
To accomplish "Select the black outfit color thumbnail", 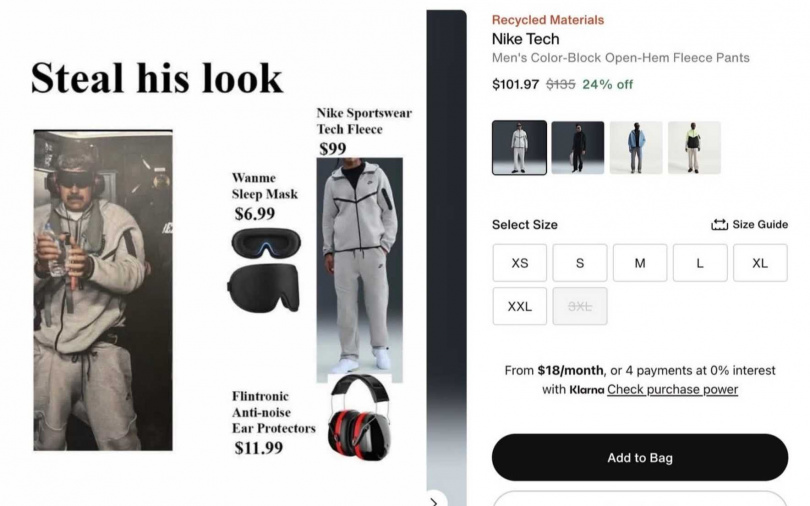I will (x=578, y=148).
